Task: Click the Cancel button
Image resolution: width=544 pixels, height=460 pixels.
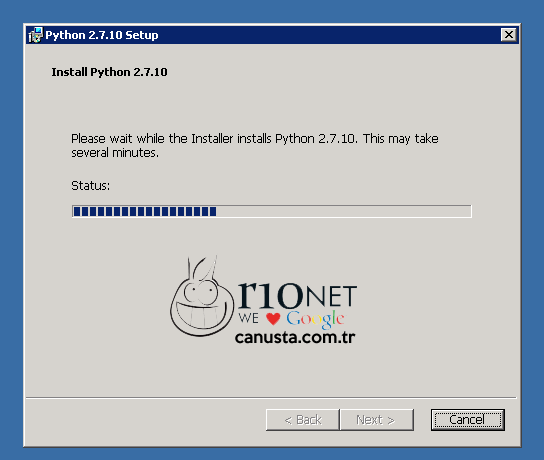Action: (467, 420)
